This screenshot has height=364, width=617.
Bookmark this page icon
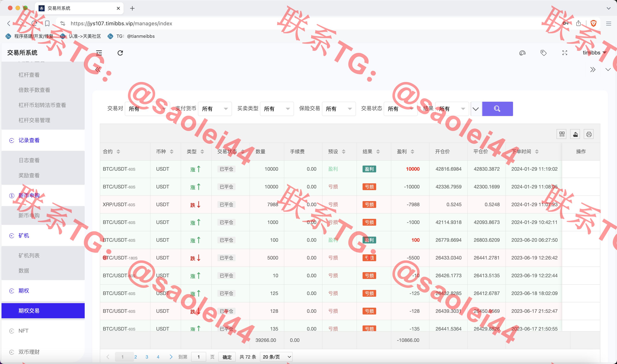coord(47,24)
